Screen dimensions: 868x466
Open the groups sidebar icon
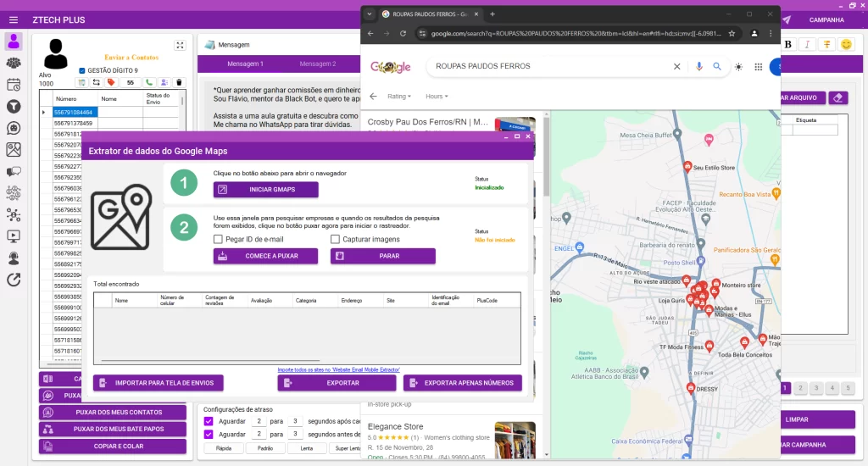(x=14, y=63)
